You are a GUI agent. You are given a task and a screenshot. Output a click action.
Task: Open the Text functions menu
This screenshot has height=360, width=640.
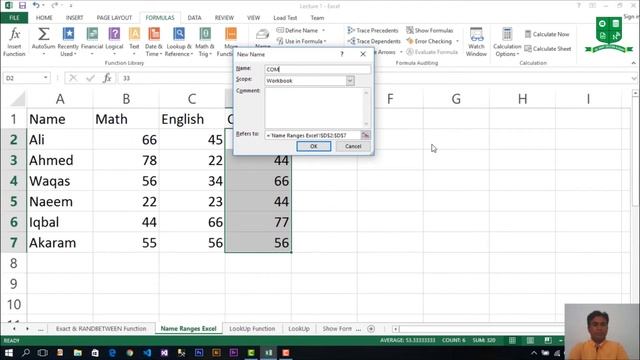[134, 42]
